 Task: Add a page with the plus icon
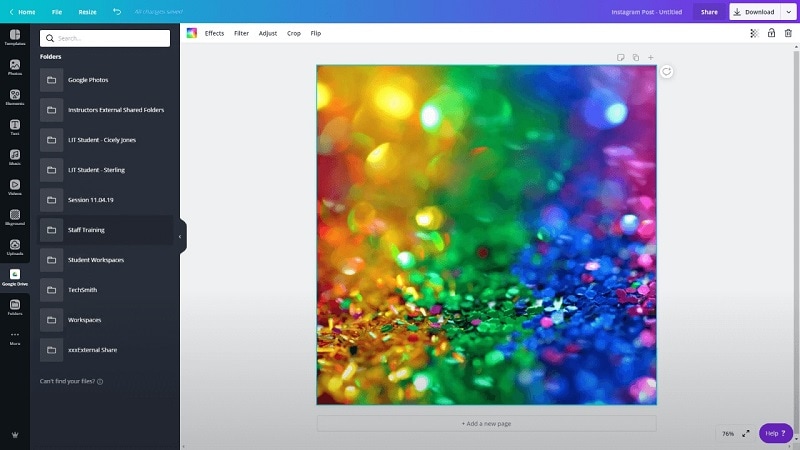651,58
